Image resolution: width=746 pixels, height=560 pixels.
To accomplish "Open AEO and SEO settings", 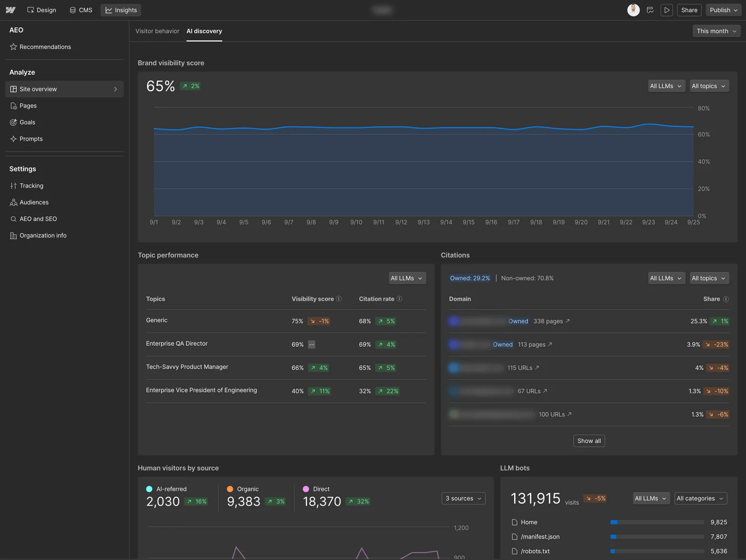I will tap(64, 218).
